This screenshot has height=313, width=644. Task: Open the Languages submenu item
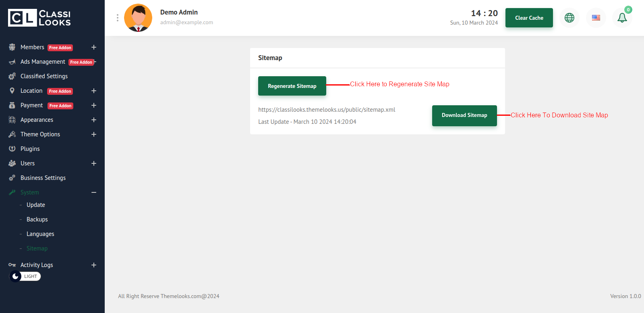[40, 234]
